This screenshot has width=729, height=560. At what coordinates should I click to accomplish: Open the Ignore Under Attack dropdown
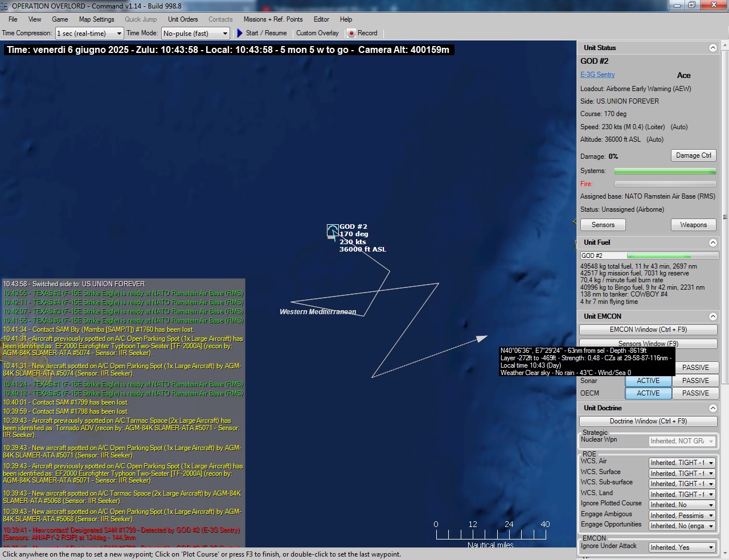682,547
